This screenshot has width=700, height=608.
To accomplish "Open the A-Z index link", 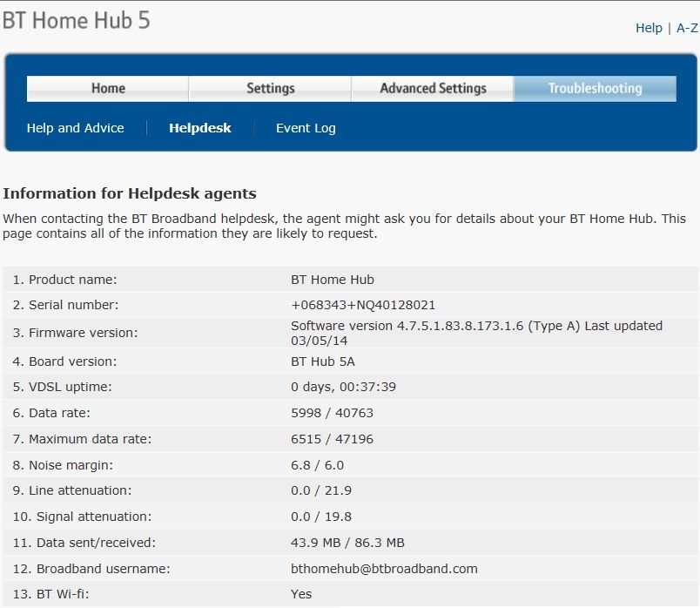I will click(687, 28).
